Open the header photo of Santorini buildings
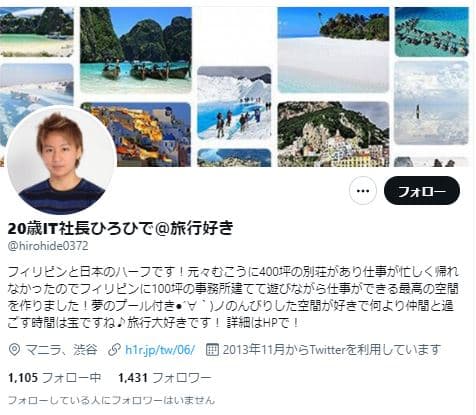The width and height of the screenshot is (476, 415). pos(136,134)
